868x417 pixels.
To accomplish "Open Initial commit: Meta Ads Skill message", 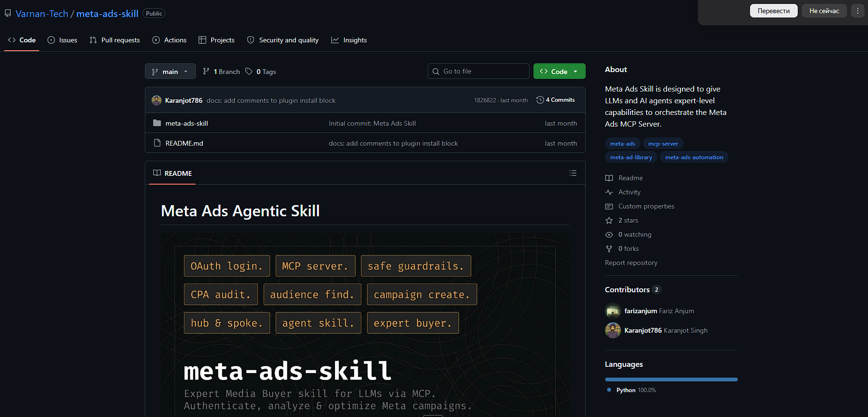I will [372, 123].
